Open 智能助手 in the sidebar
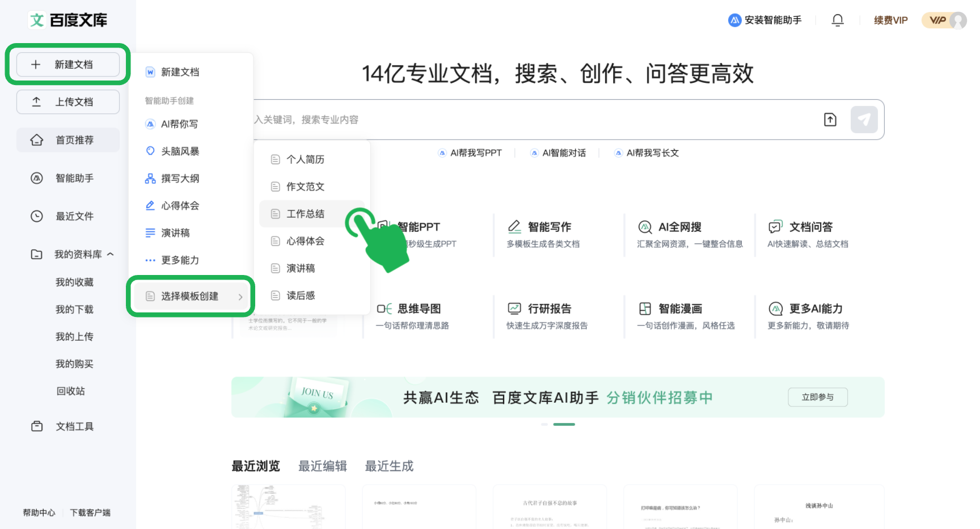 pyautogui.click(x=68, y=178)
